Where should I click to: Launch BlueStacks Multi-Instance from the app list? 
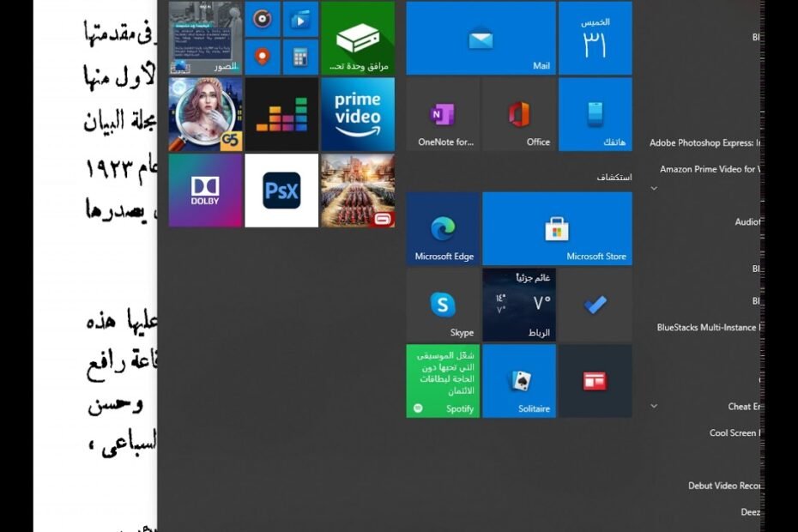coord(709,327)
